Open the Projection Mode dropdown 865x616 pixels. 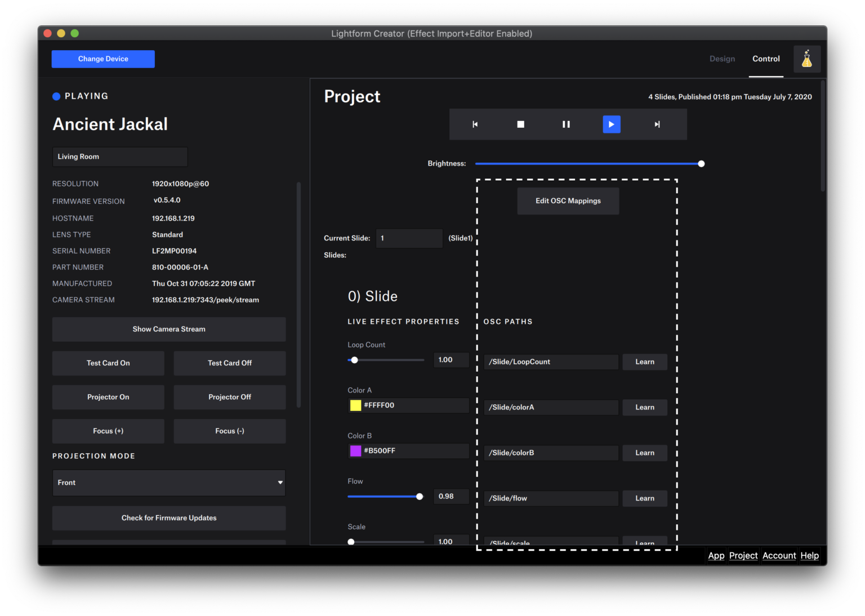169,483
